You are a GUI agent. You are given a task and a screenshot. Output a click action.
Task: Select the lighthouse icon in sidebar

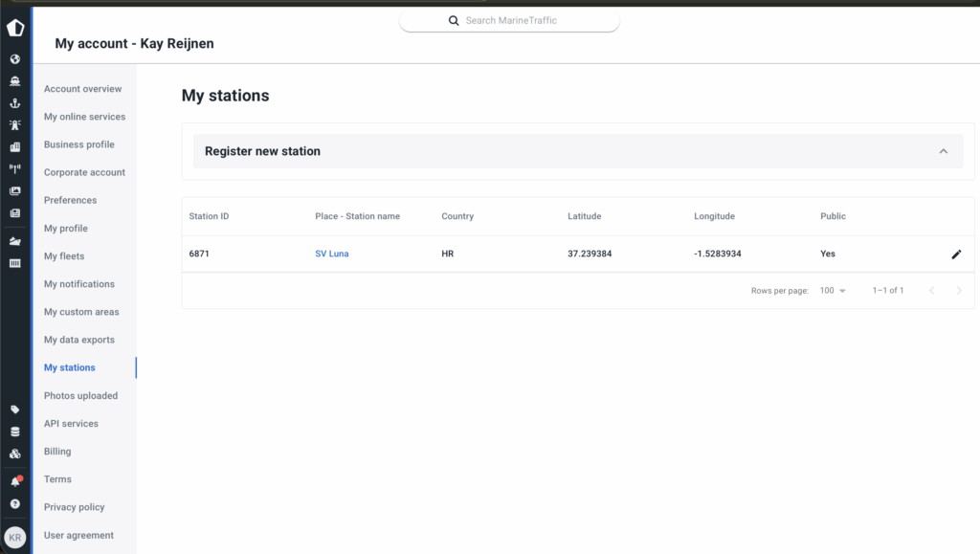(x=14, y=125)
